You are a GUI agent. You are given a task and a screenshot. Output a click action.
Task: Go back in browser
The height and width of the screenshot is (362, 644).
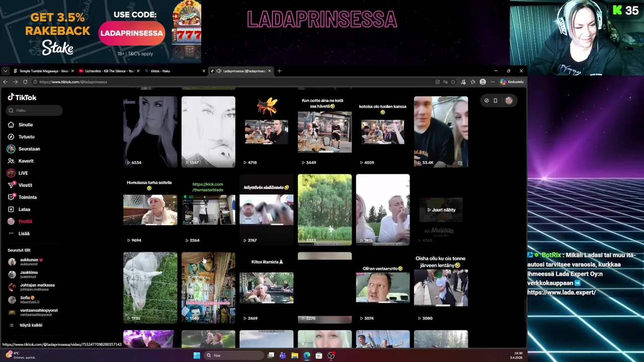coord(6,82)
